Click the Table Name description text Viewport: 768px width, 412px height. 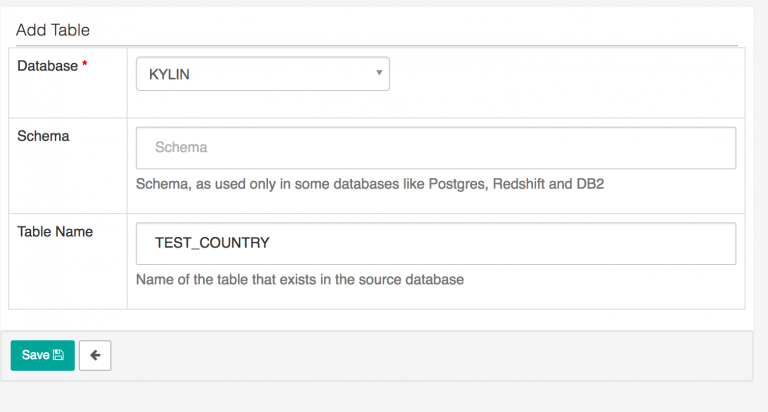click(x=299, y=280)
